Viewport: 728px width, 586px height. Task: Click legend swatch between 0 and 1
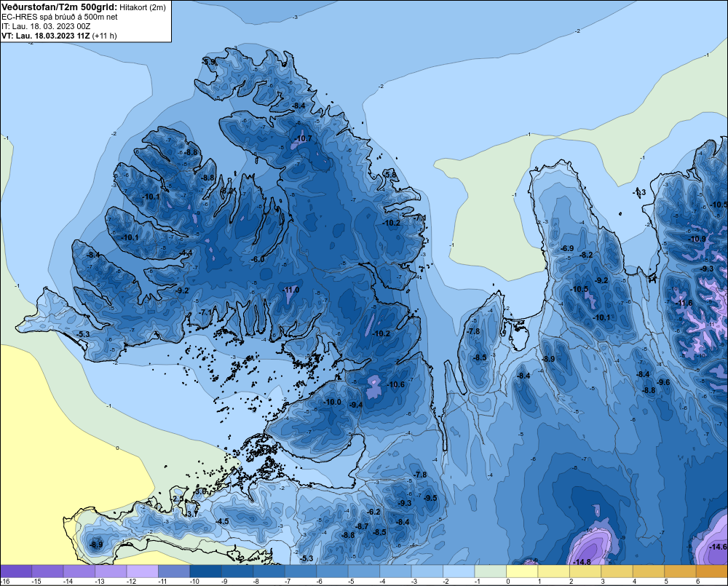point(522,571)
